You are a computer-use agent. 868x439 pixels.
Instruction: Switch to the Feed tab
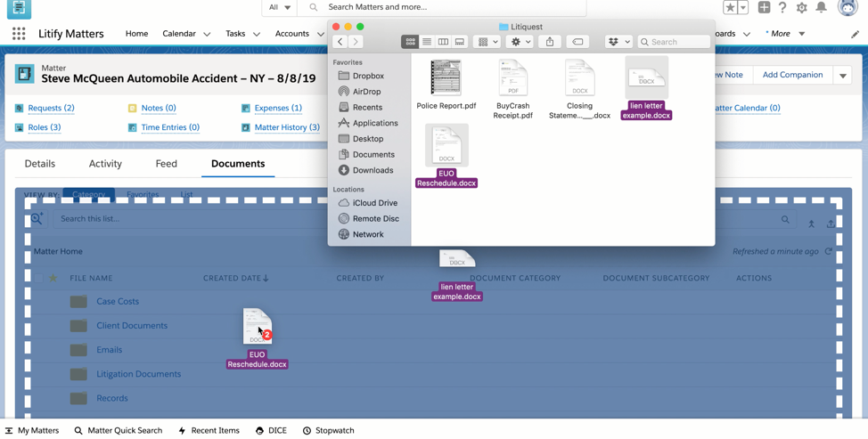point(166,164)
